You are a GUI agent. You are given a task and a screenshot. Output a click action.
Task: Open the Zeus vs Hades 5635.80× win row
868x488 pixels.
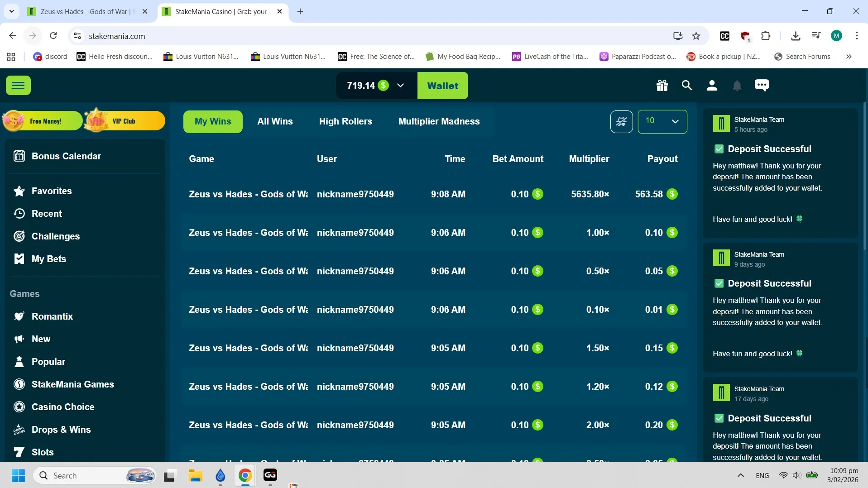tap(433, 194)
